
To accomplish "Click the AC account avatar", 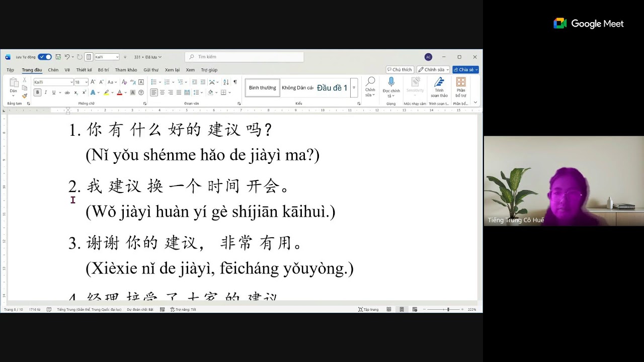I will 428,57.
